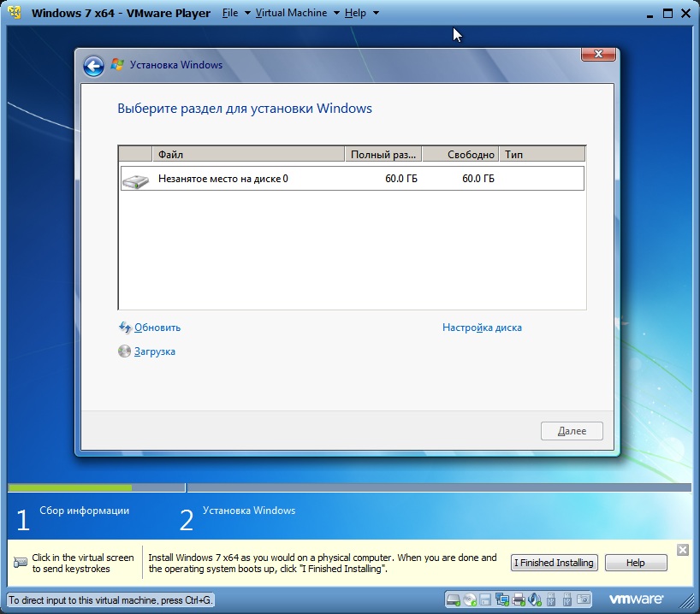Expand the dropdown arrow beside File
Image resolution: width=700 pixels, height=614 pixels.
coord(247,13)
